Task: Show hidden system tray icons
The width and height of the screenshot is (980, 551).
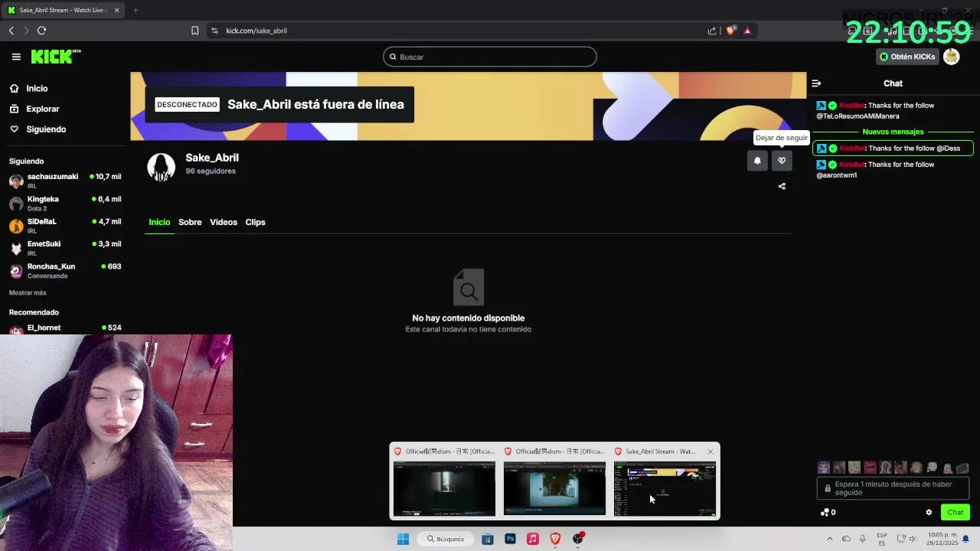Action: click(829, 539)
